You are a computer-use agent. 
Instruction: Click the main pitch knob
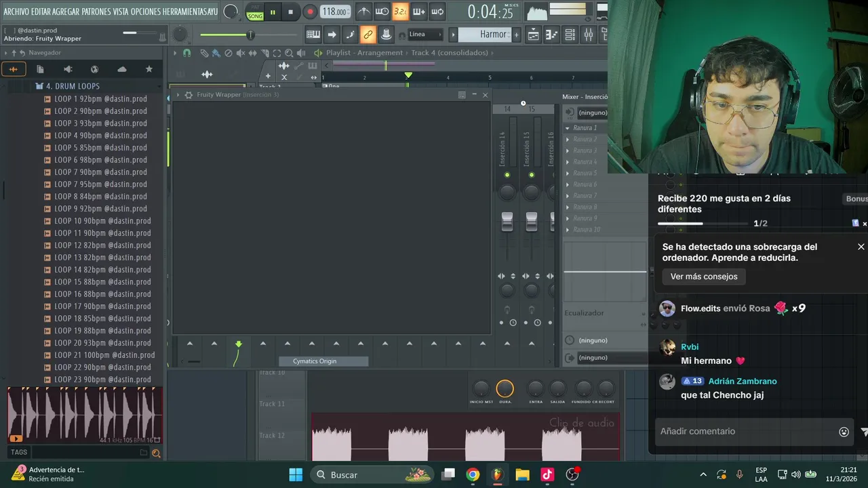pyautogui.click(x=180, y=34)
